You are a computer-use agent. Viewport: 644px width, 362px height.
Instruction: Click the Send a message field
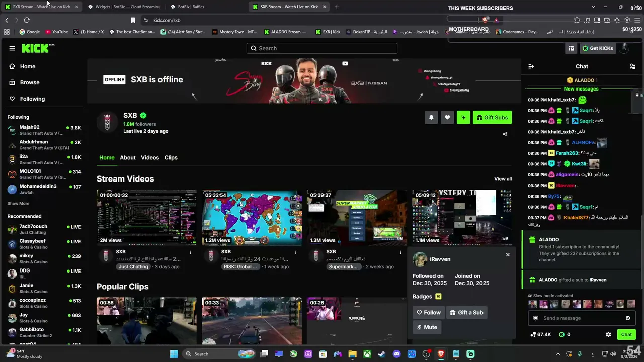[582, 318]
